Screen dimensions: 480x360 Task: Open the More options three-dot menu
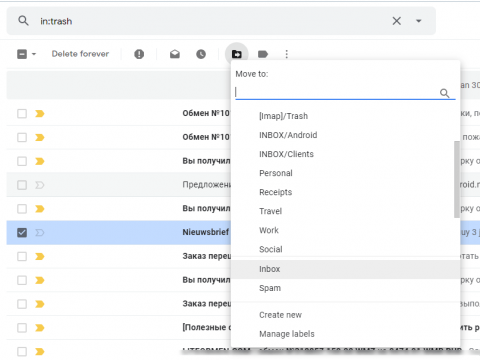(287, 54)
